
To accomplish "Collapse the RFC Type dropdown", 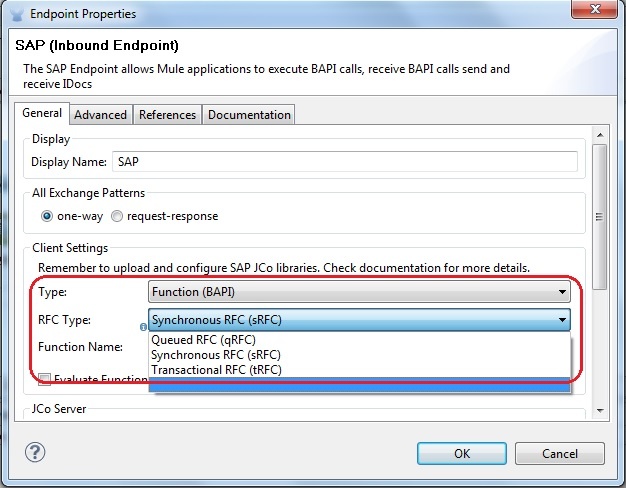I will [x=564, y=321].
